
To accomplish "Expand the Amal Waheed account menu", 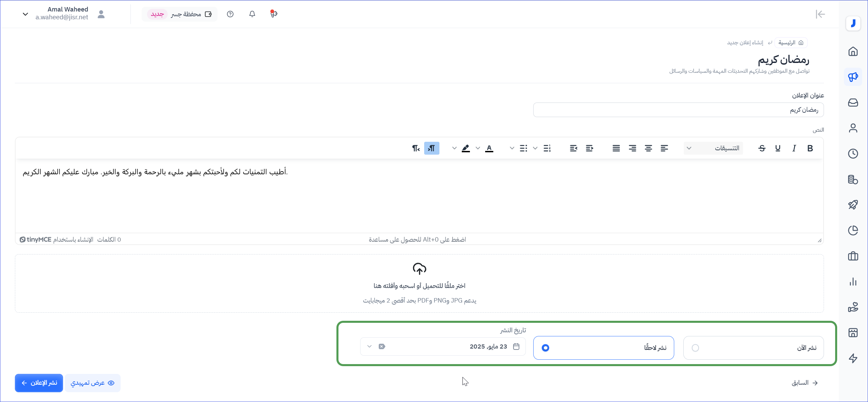I will click(25, 14).
